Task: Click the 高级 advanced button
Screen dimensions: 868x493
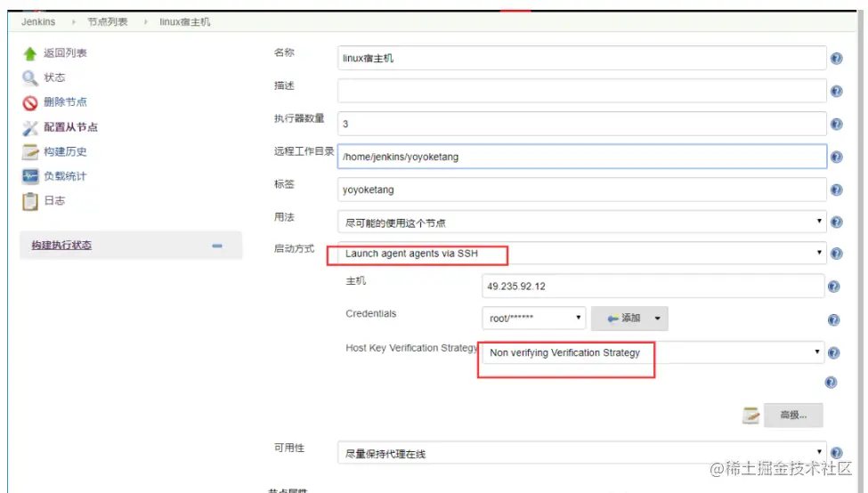Action: coord(793,415)
